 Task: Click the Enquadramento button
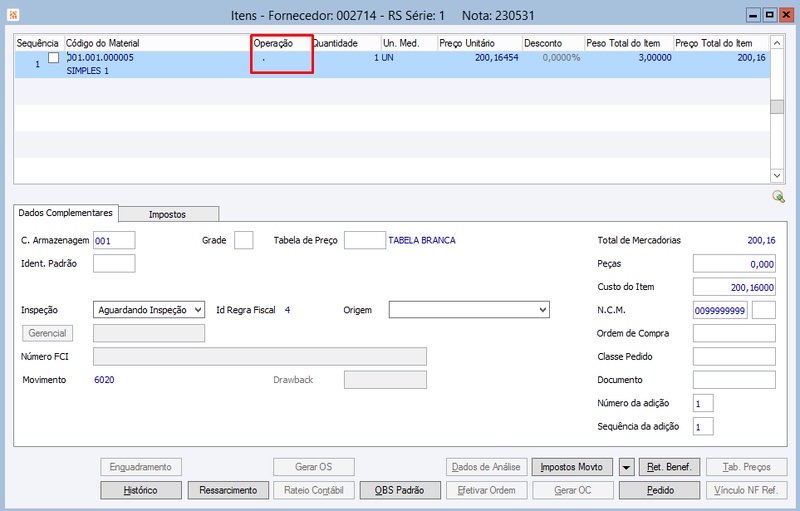141,467
